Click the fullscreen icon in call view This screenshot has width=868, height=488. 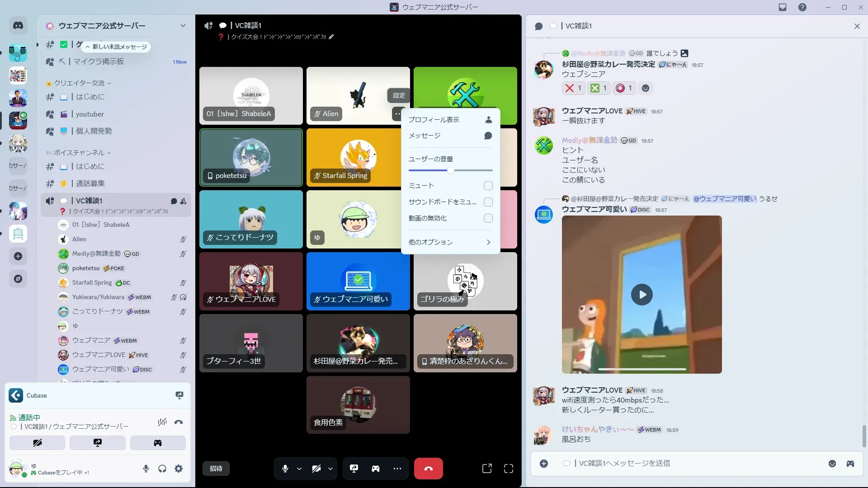point(509,469)
